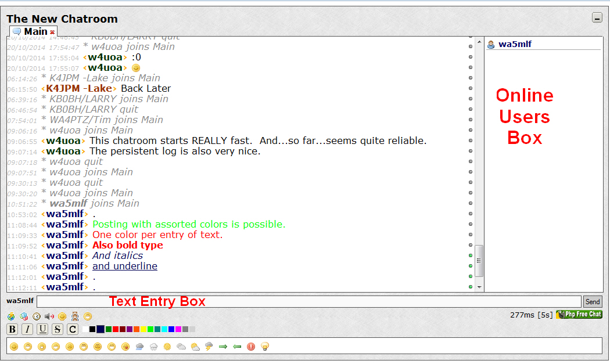Click the colored cubes nickname color icon

pyautogui.click(x=24, y=316)
